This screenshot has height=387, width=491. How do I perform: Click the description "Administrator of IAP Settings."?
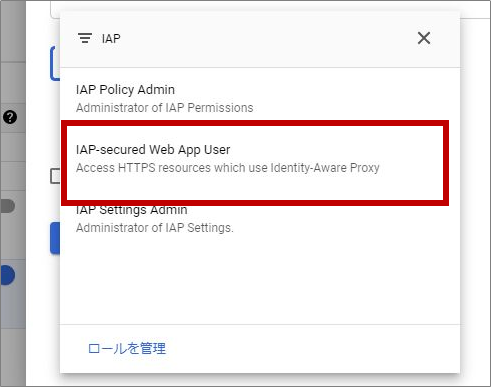tap(155, 228)
